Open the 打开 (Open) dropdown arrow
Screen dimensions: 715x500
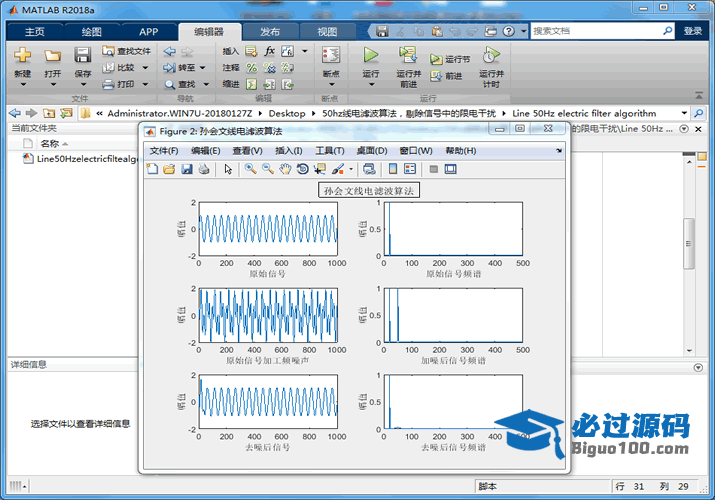click(53, 84)
